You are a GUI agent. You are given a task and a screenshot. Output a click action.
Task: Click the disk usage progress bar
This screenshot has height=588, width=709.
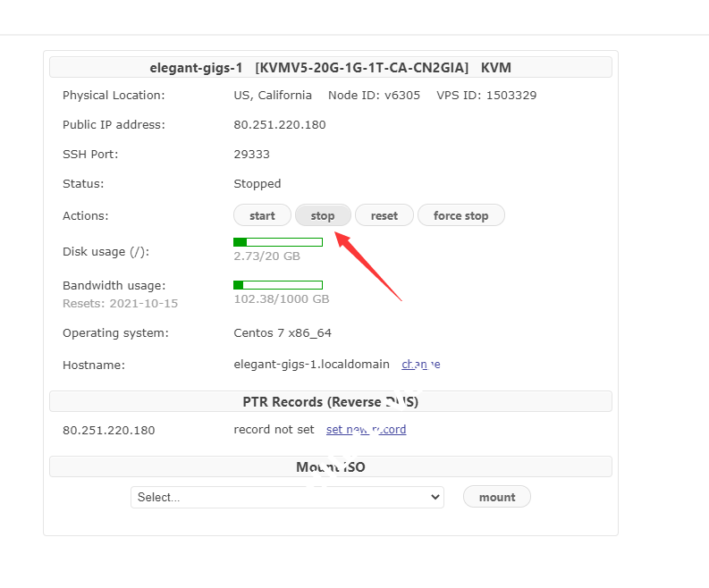278,242
